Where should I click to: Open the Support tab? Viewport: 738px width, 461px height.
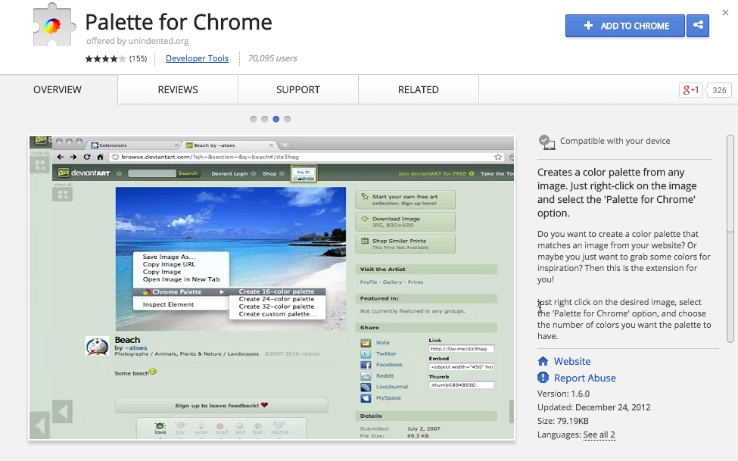[x=298, y=89]
